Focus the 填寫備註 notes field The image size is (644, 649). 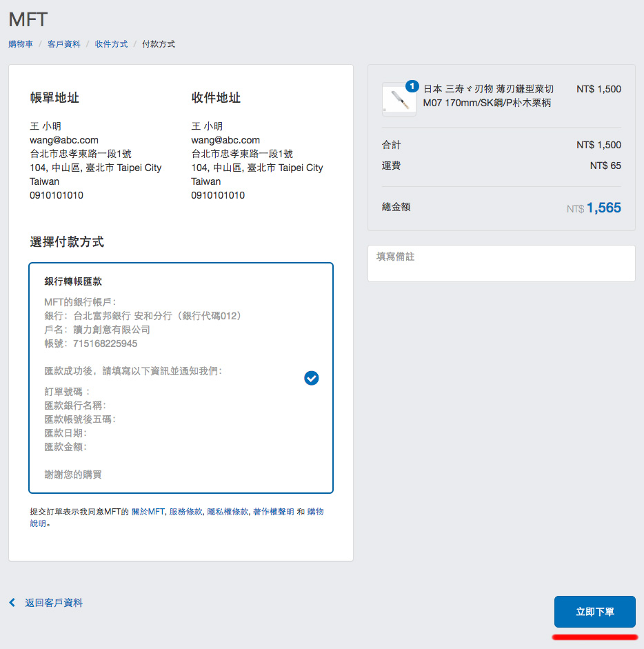[501, 263]
